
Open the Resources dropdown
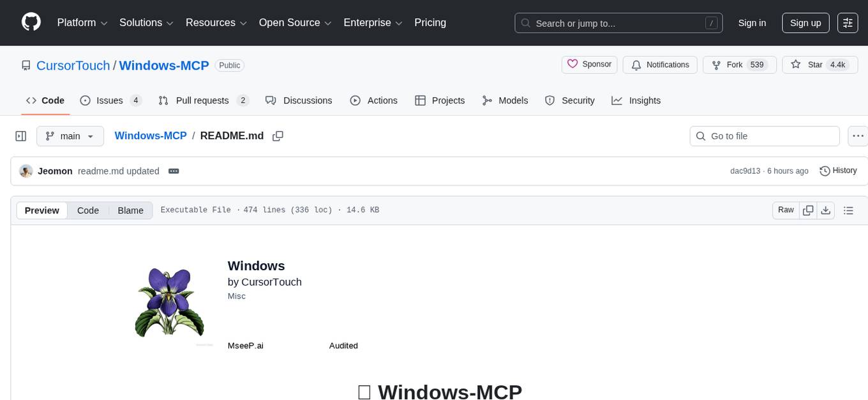click(x=216, y=22)
